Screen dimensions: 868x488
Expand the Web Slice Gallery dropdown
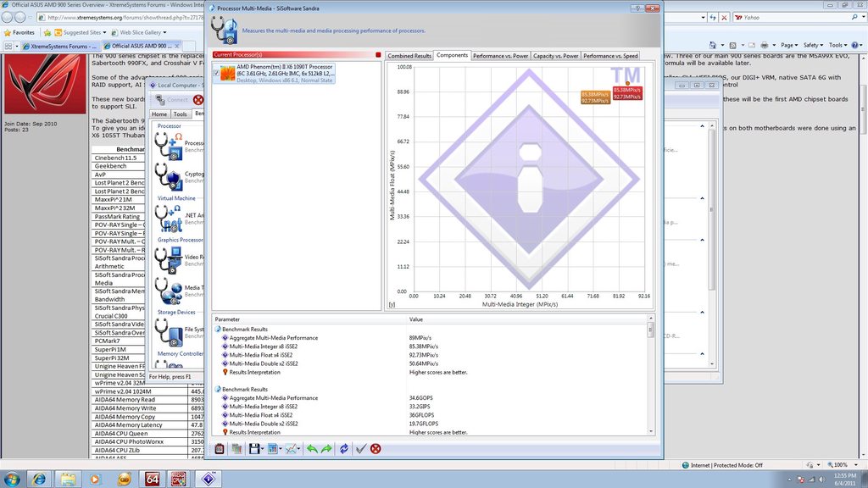(164, 33)
